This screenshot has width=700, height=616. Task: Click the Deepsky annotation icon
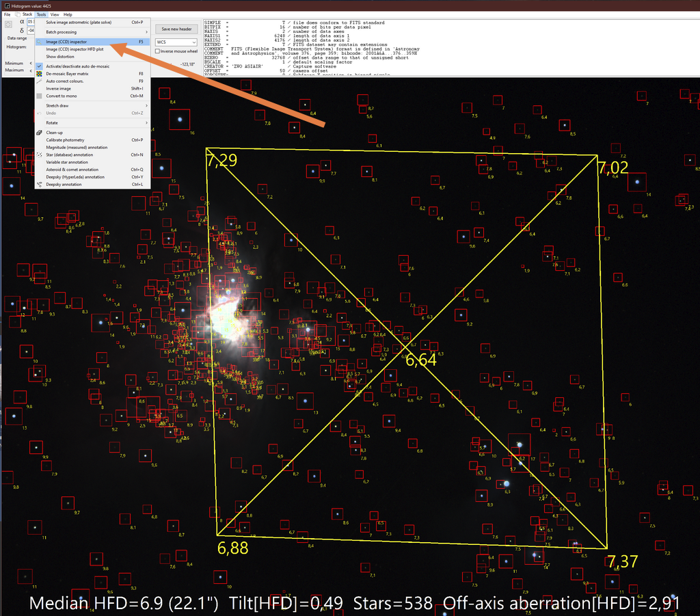[x=40, y=185]
